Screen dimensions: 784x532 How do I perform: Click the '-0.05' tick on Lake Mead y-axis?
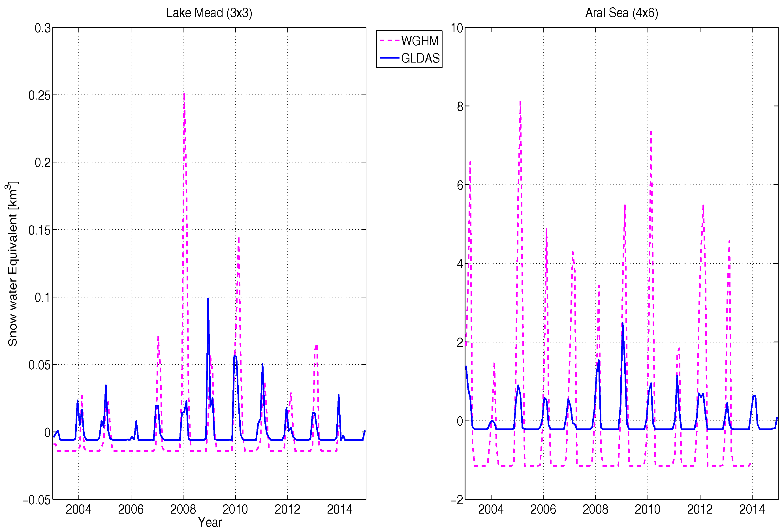(x=37, y=500)
